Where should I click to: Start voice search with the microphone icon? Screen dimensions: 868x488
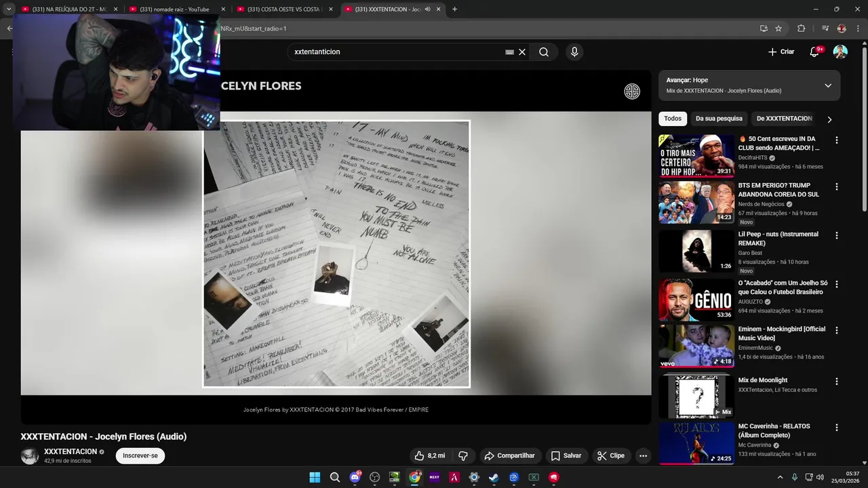pos(574,52)
